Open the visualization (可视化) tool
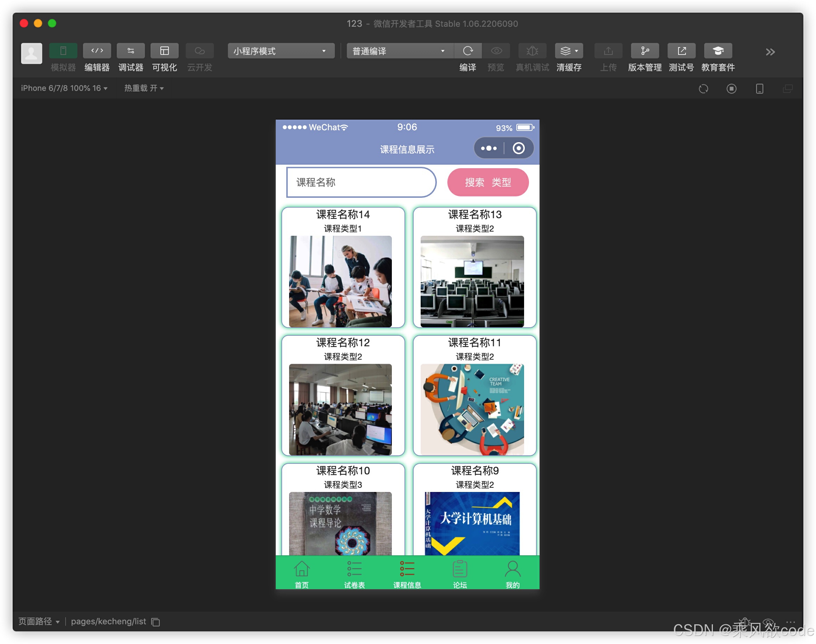Viewport: 816px width, 644px height. coord(164,51)
